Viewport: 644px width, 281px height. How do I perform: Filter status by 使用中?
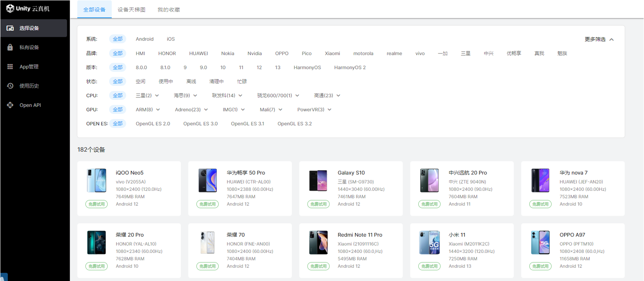click(x=166, y=82)
